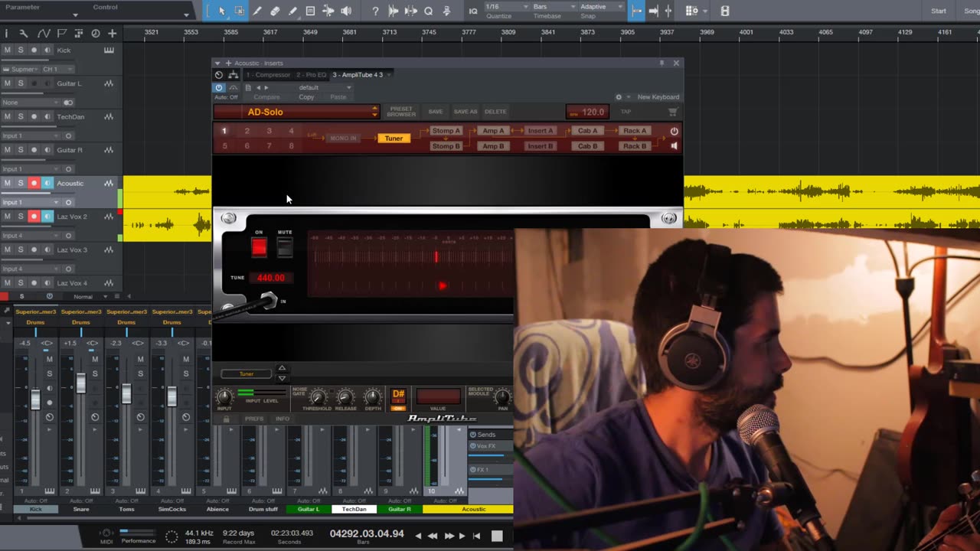Click the TAP tempo button

point(626,112)
